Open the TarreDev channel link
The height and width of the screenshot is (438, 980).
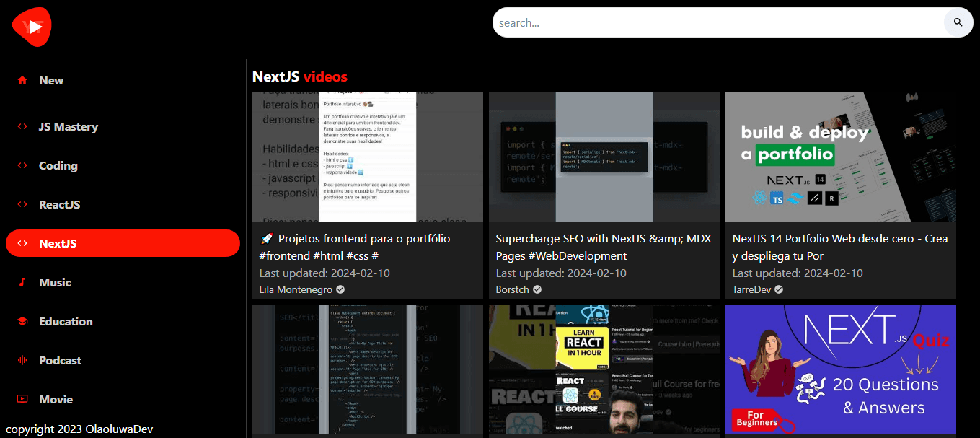tap(751, 289)
